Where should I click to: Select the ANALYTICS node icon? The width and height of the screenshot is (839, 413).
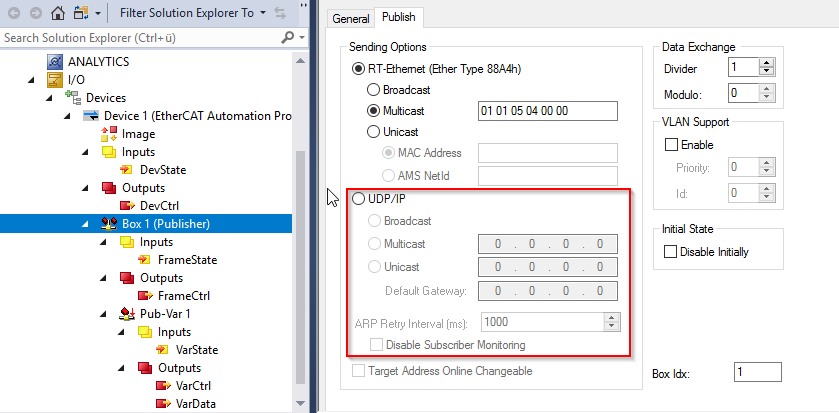pyautogui.click(x=55, y=62)
